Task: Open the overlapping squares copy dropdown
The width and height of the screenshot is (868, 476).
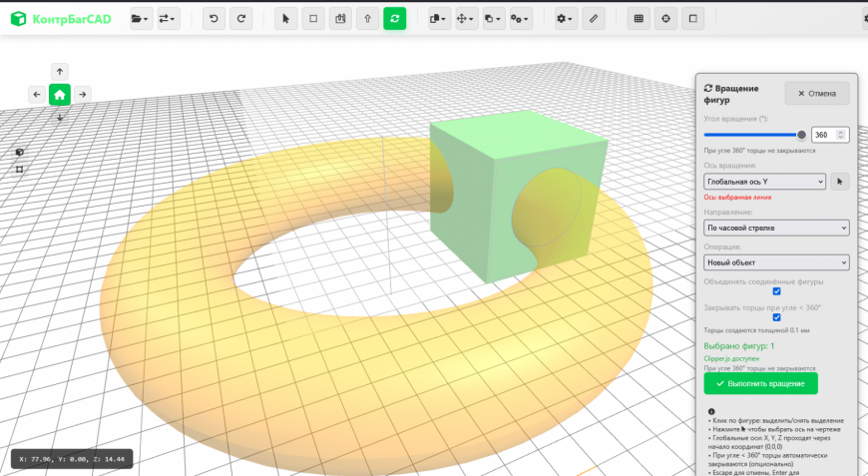Action: point(494,19)
